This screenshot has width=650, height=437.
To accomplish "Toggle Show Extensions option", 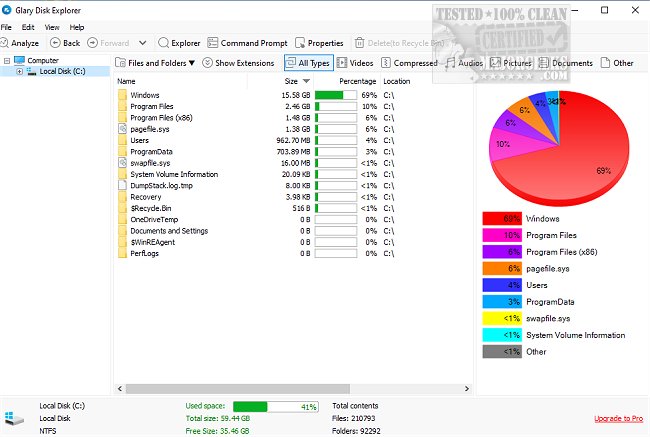I will click(238, 63).
